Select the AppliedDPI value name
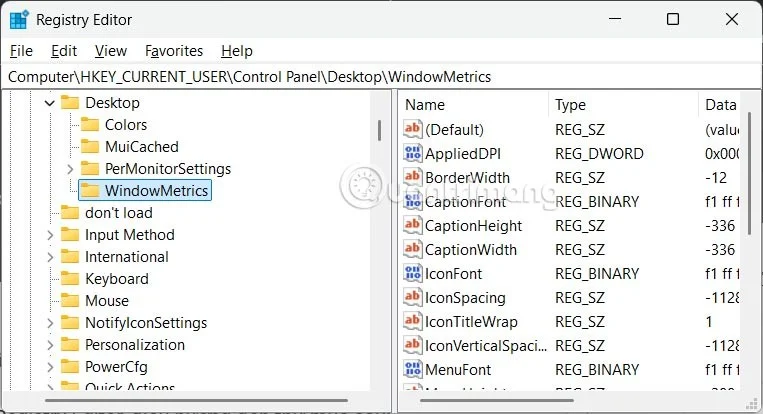Viewport: 763px width, 414px height. click(x=463, y=154)
